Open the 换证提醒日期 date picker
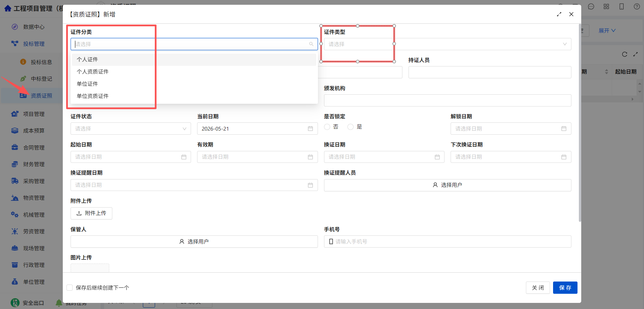Viewport: 644px width, 309px height. pyautogui.click(x=194, y=185)
